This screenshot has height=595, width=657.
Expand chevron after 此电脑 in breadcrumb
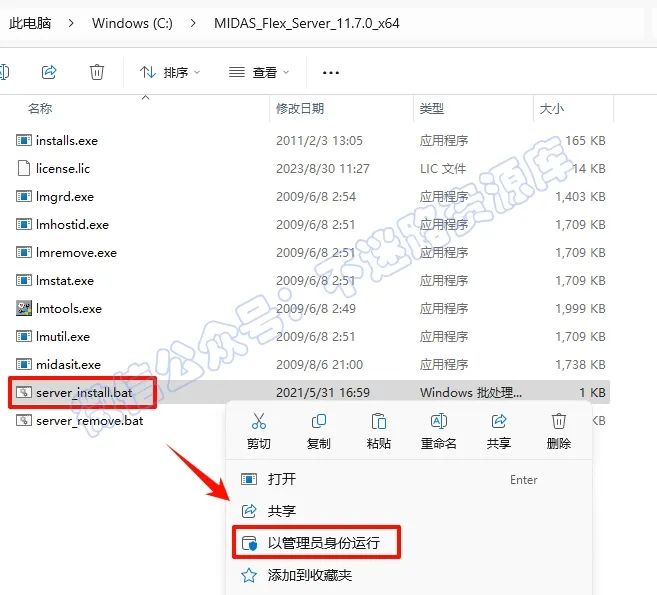coord(71,23)
